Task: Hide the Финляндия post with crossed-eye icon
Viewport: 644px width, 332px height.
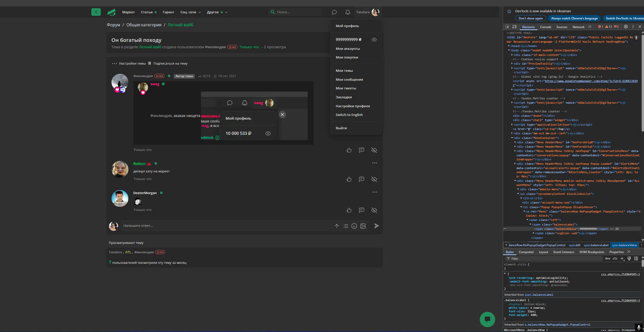Action: (374, 150)
